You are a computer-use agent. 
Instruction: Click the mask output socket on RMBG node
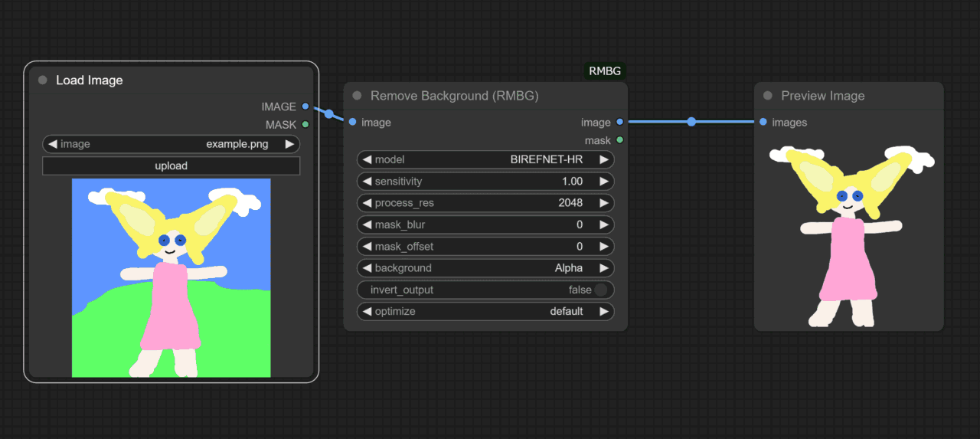[x=619, y=140]
